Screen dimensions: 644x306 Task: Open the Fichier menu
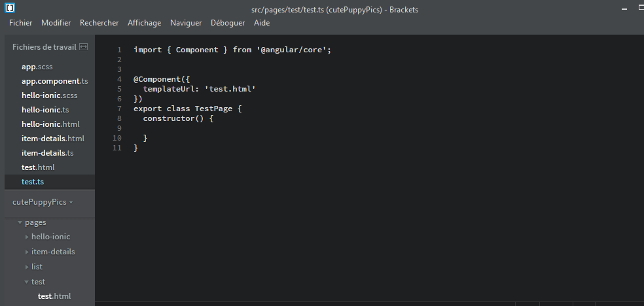coord(20,23)
